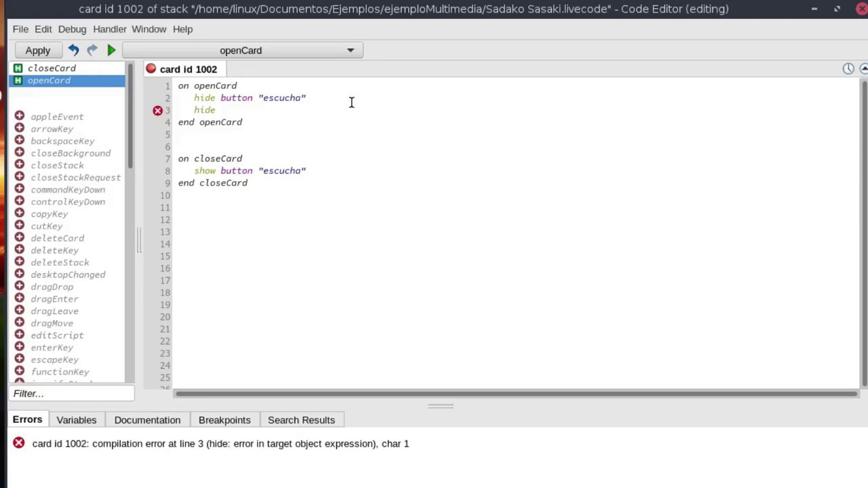
Task: Add the backspaceKey handler via its plus icon
Action: (20, 140)
